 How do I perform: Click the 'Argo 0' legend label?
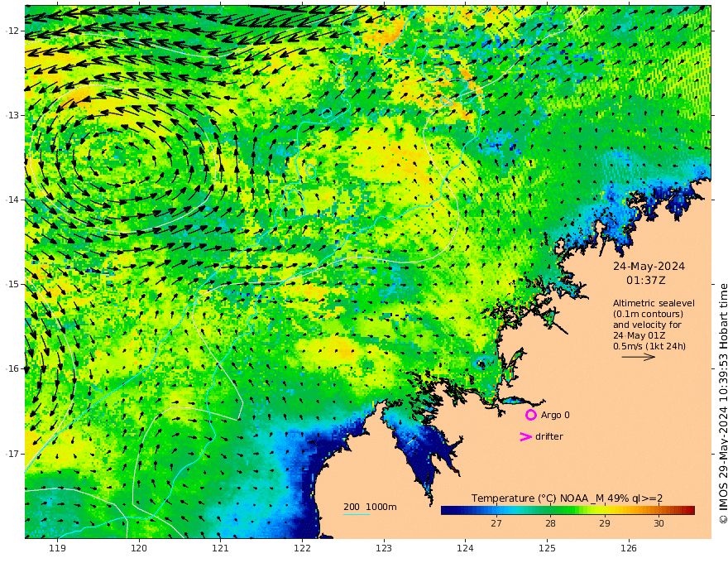[555, 415]
